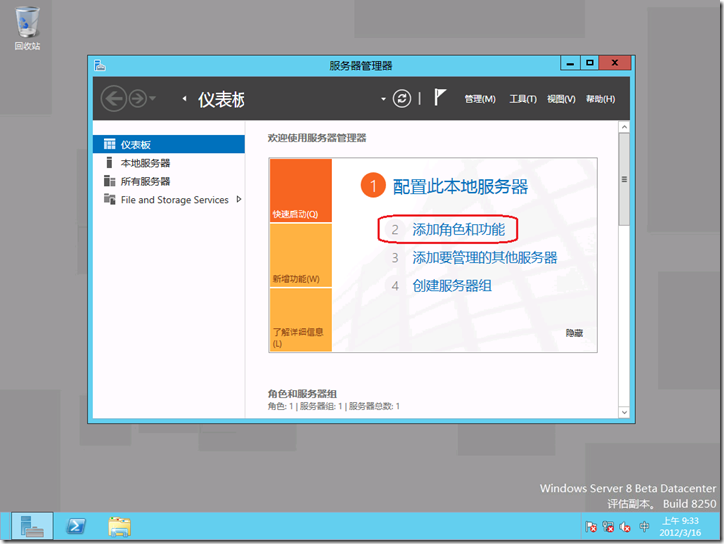Image resolution: width=724 pixels, height=544 pixels.
Task: Click the Server Manager taskbar button
Action: pos(32,526)
